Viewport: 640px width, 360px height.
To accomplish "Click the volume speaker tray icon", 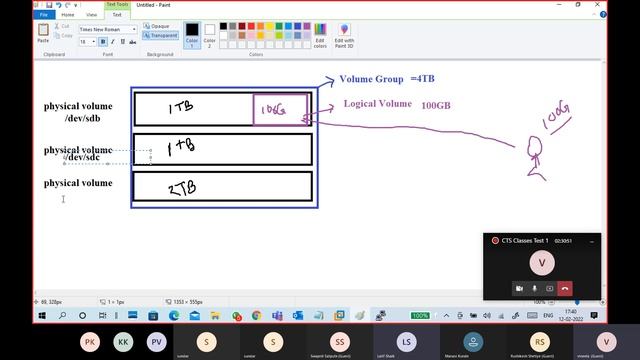I will [487, 316].
